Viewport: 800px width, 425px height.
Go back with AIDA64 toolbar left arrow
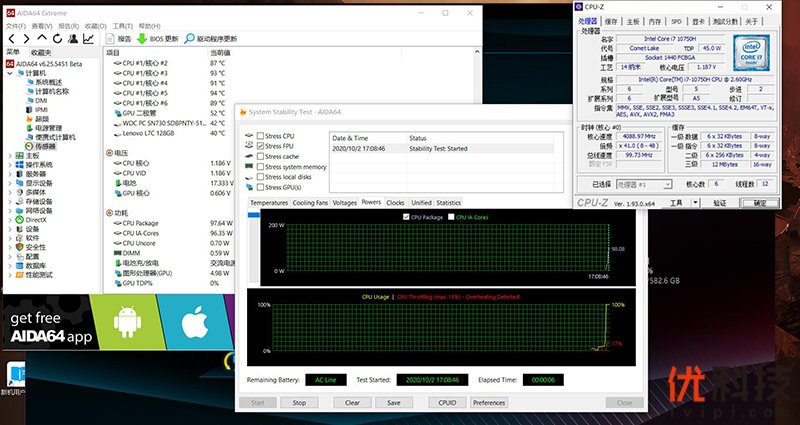point(12,39)
